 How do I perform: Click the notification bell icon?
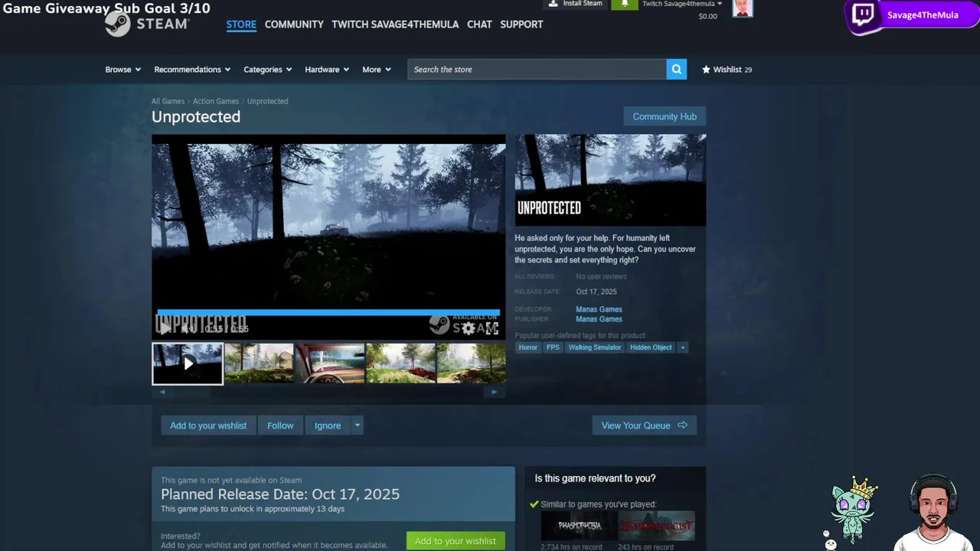pos(624,4)
